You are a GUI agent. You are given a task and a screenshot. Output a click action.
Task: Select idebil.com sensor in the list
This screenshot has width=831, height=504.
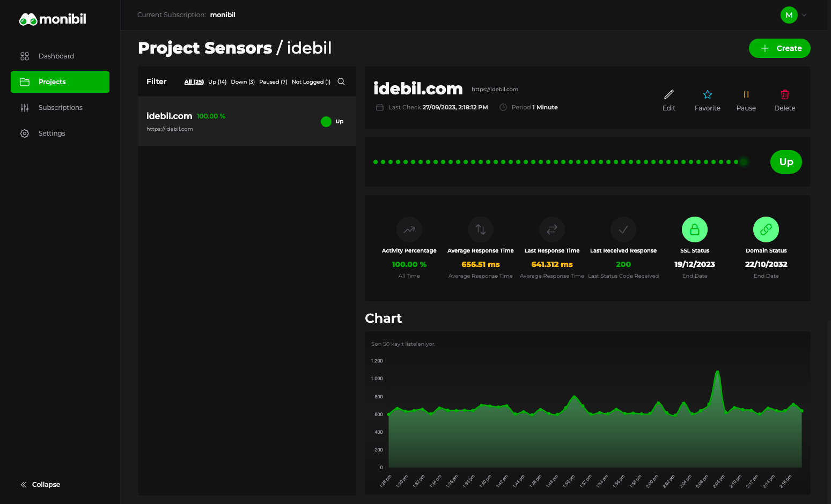pyautogui.click(x=247, y=121)
